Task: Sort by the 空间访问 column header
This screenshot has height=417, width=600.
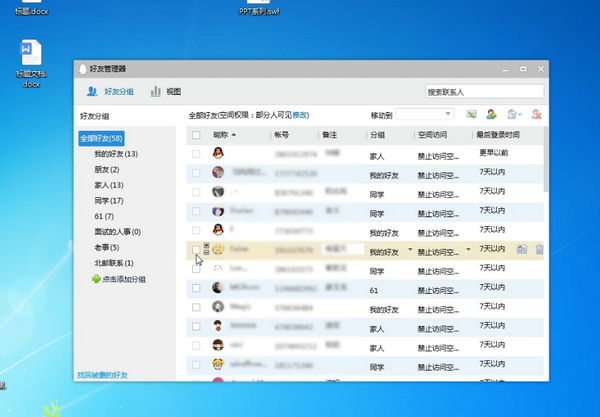Action: [432, 135]
